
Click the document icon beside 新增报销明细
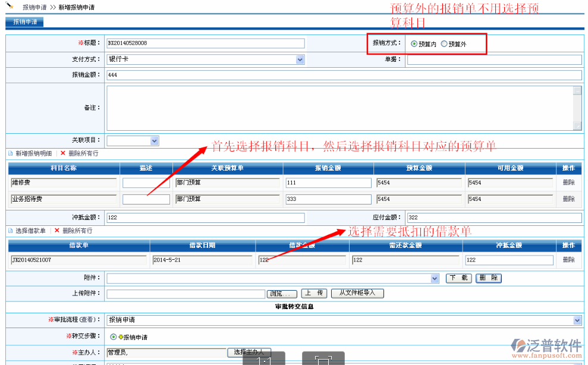coord(10,153)
